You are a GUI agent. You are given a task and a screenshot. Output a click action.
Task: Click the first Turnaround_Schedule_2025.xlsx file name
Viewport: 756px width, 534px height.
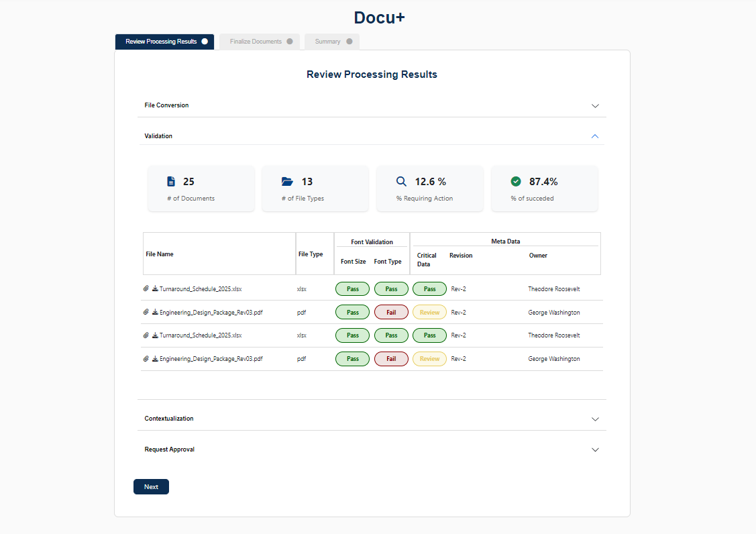pos(201,289)
